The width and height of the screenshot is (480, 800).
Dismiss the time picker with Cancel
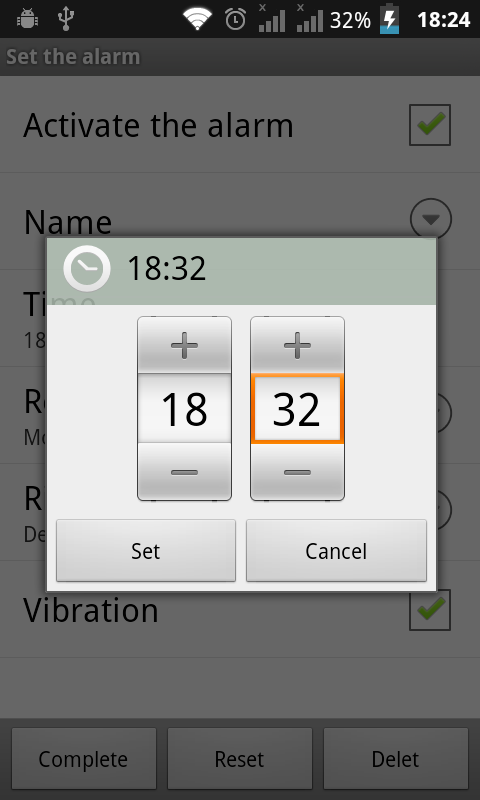point(336,551)
